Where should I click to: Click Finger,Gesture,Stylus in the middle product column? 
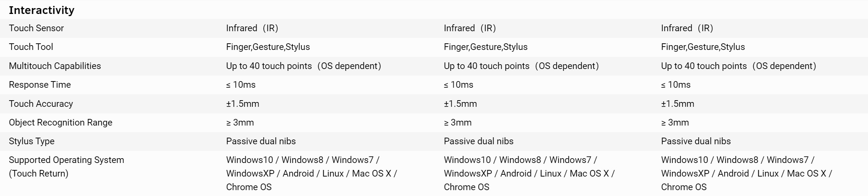pyautogui.click(x=485, y=47)
